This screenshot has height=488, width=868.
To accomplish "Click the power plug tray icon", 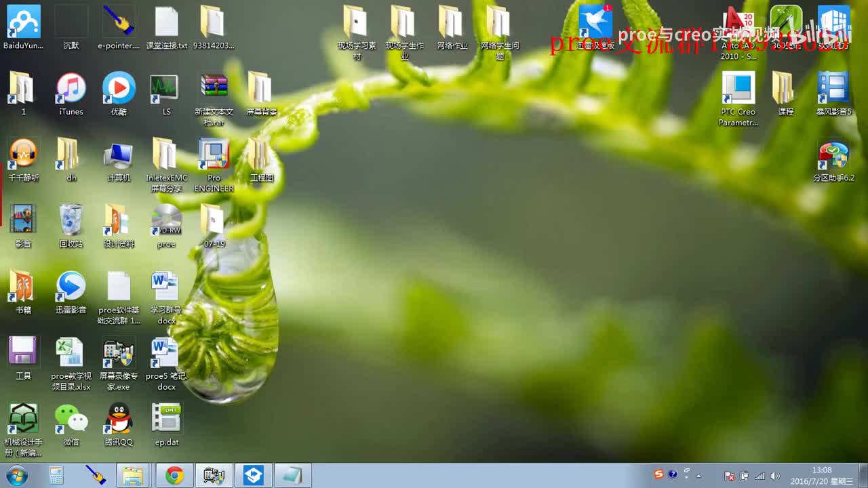I will pyautogui.click(x=744, y=476).
